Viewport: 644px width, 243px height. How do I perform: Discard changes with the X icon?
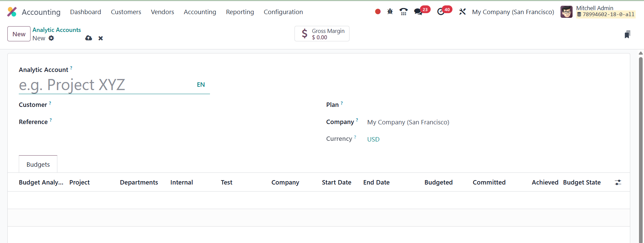101,38
